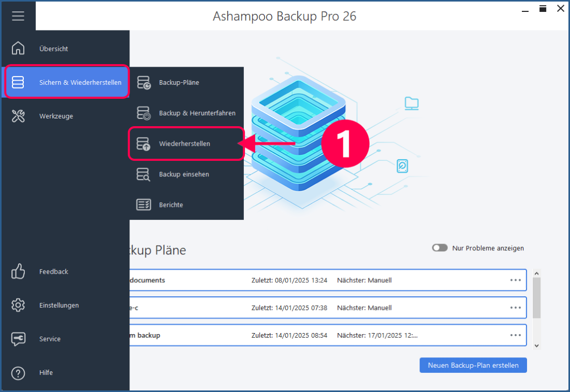The width and height of the screenshot is (570, 392).
Task: Select the documents backup plan row
Action: point(328,280)
